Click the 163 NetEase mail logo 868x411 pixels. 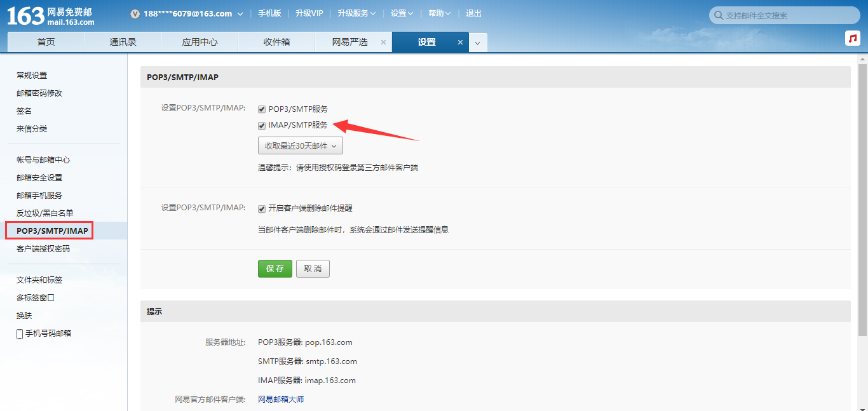pos(51,15)
